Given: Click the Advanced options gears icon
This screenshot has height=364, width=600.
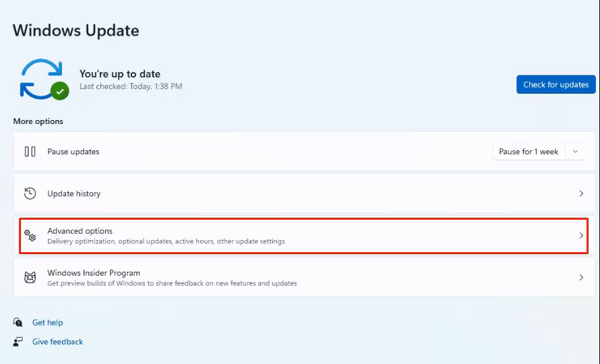Looking at the screenshot, I should click(x=30, y=235).
